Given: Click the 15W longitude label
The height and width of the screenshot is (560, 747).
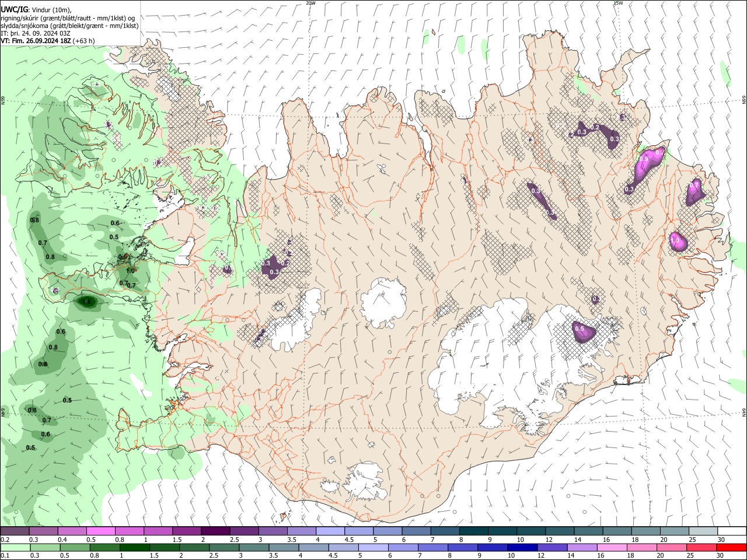Looking at the screenshot, I should tap(617, 3).
